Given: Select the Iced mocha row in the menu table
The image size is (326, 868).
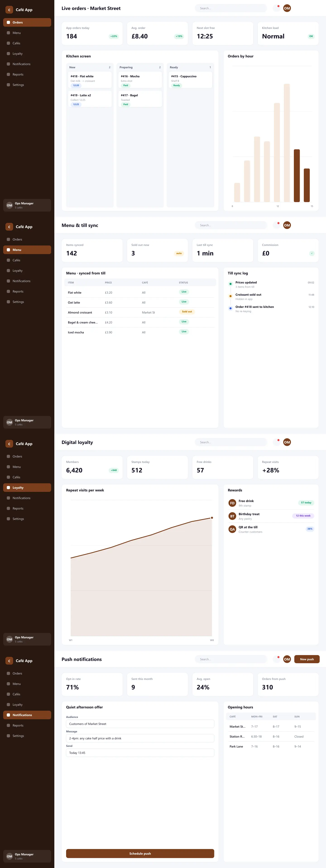Looking at the screenshot, I should tap(140, 332).
